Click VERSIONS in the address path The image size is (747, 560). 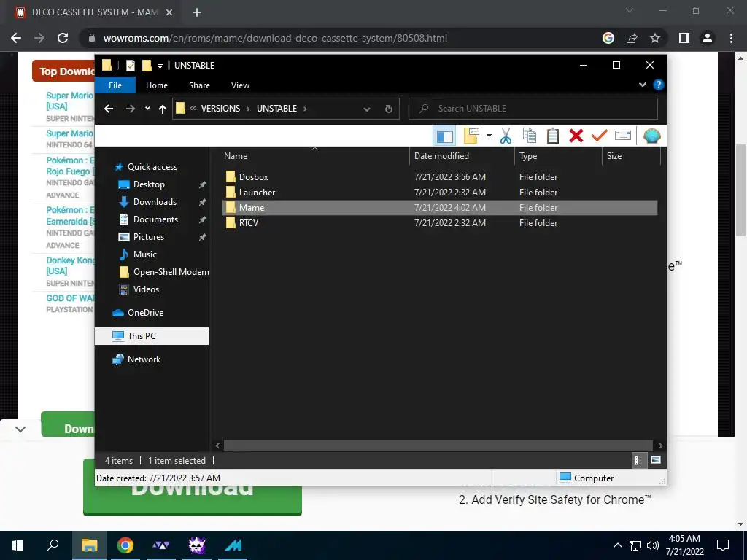[x=220, y=109]
